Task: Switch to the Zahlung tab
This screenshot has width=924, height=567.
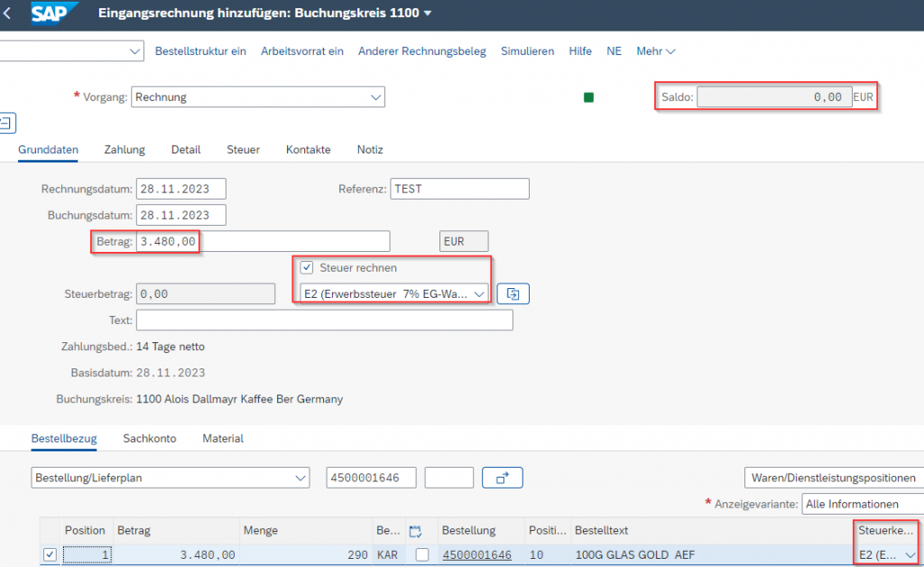Action: point(125,149)
